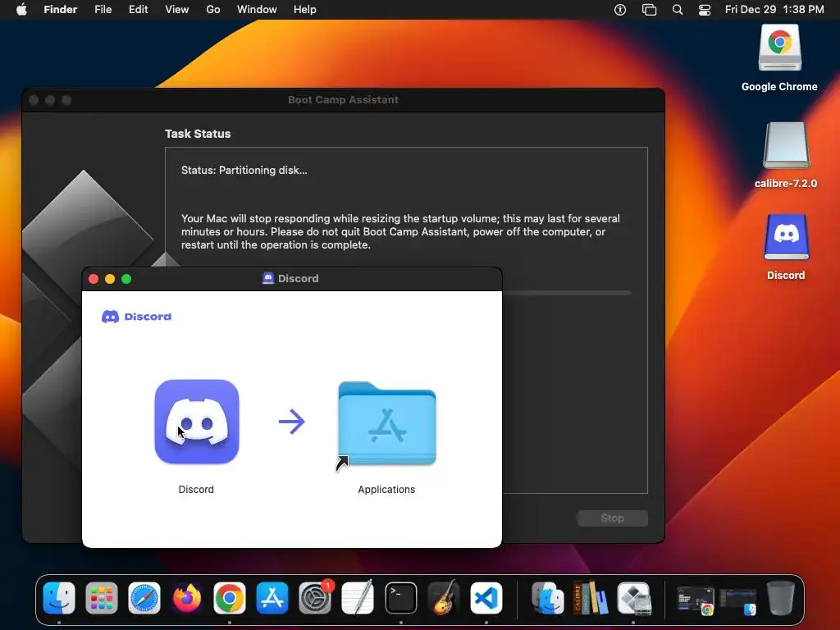The width and height of the screenshot is (840, 630).
Task: Open the Window menu
Action: tap(257, 10)
